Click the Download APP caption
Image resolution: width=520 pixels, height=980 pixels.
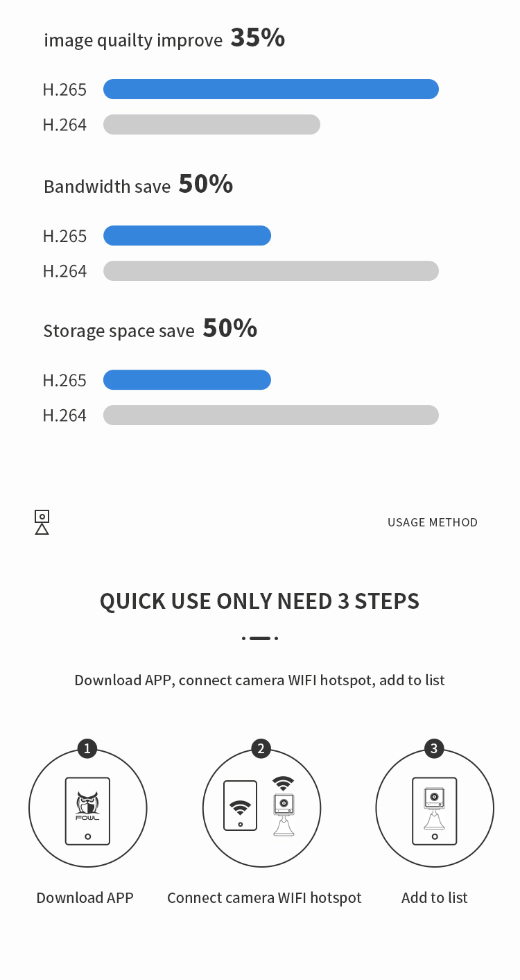tap(85, 897)
